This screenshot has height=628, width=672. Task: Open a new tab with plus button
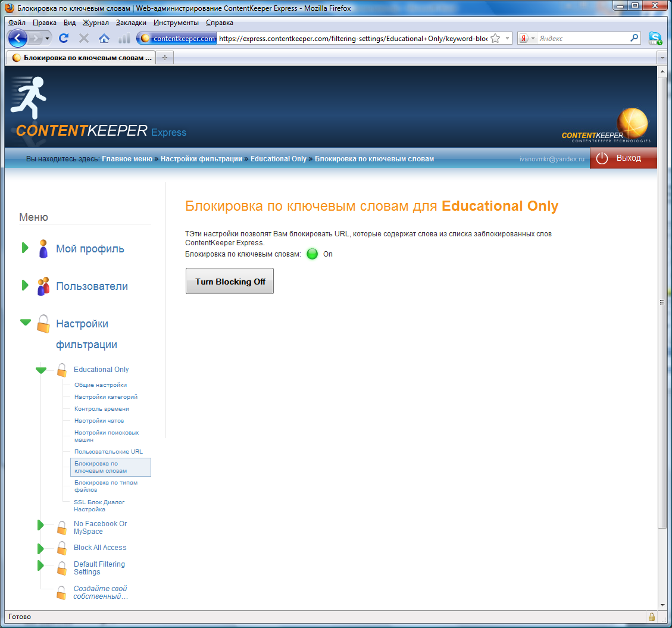click(x=164, y=57)
